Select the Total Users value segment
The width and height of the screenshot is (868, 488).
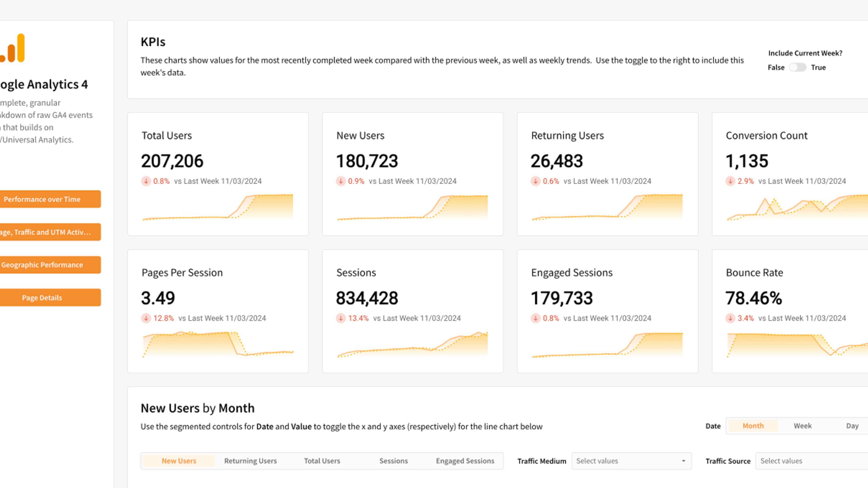click(322, 461)
